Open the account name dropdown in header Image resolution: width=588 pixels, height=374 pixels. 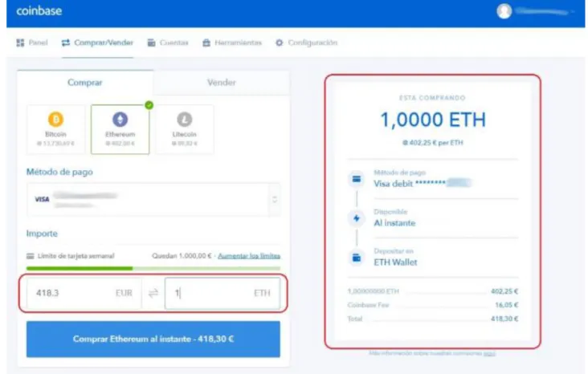(x=545, y=11)
